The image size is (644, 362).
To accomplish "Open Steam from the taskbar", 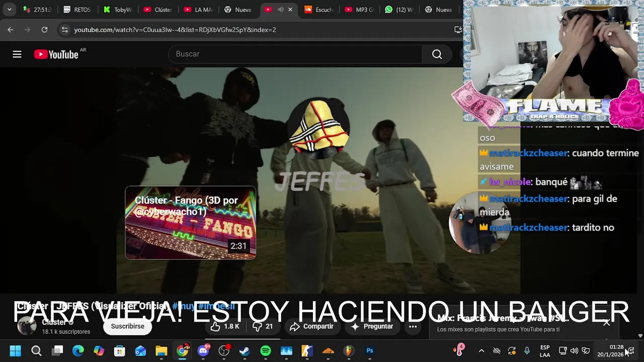I will (x=245, y=351).
